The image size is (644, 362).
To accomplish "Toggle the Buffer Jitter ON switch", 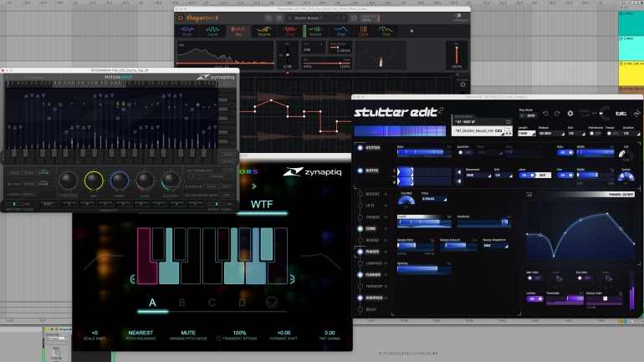I will pos(528,175).
